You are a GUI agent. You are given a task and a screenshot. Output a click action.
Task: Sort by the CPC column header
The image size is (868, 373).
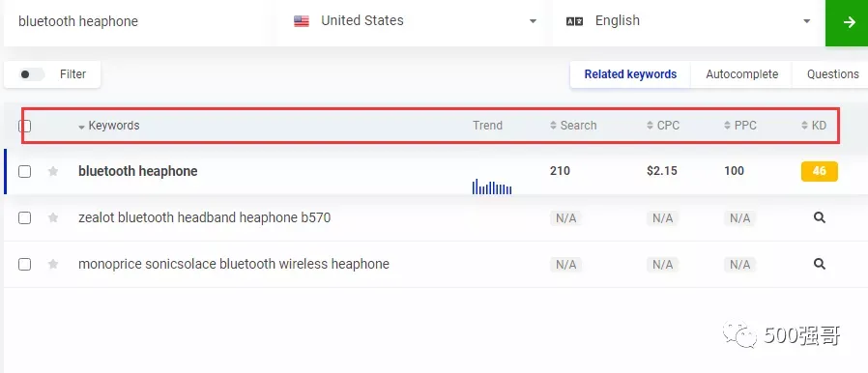663,126
